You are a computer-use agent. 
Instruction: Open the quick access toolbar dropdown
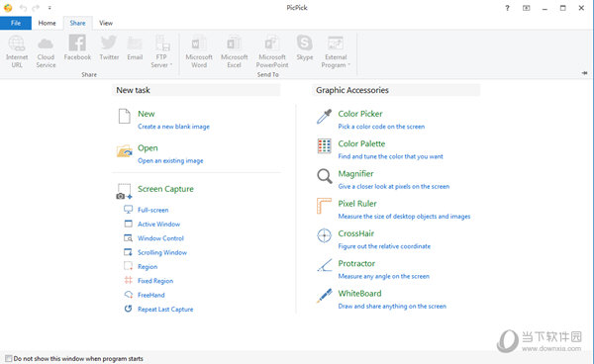click(x=49, y=8)
